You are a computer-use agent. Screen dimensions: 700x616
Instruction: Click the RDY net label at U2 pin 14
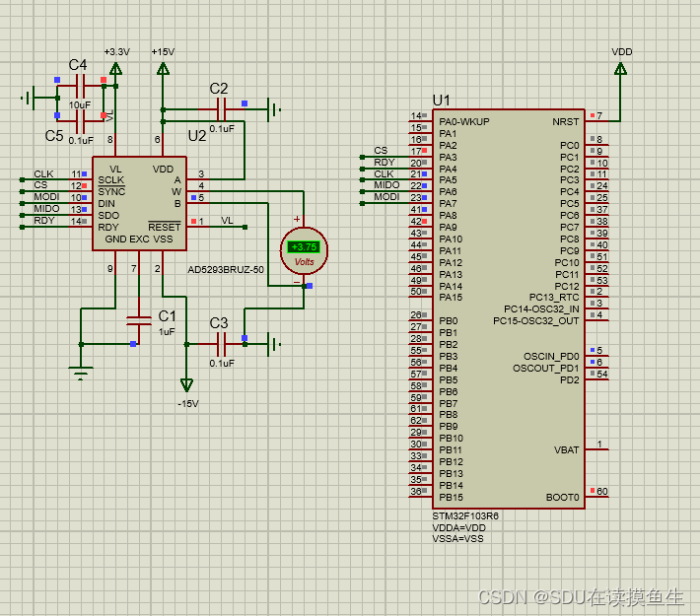click(44, 220)
